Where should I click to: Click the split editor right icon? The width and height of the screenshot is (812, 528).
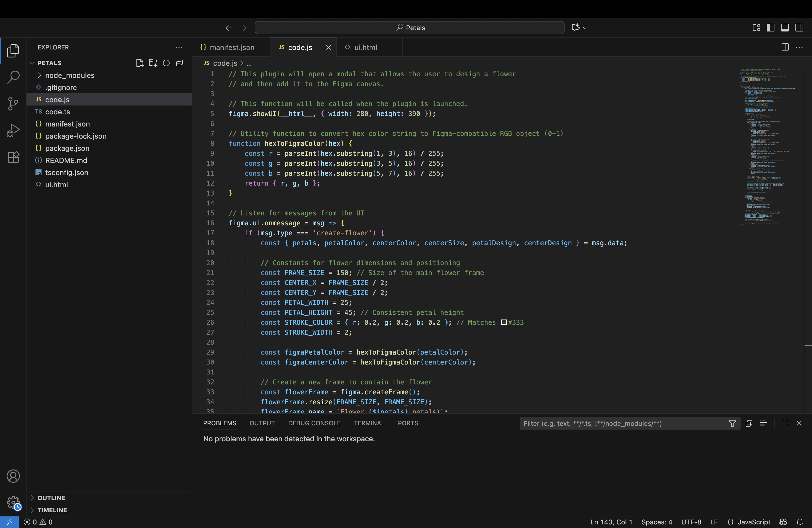(x=785, y=47)
